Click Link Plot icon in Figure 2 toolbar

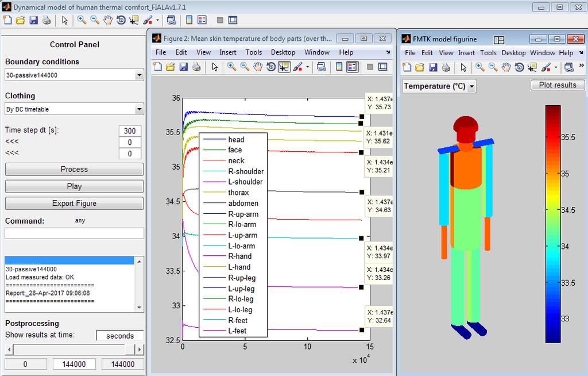(322, 67)
